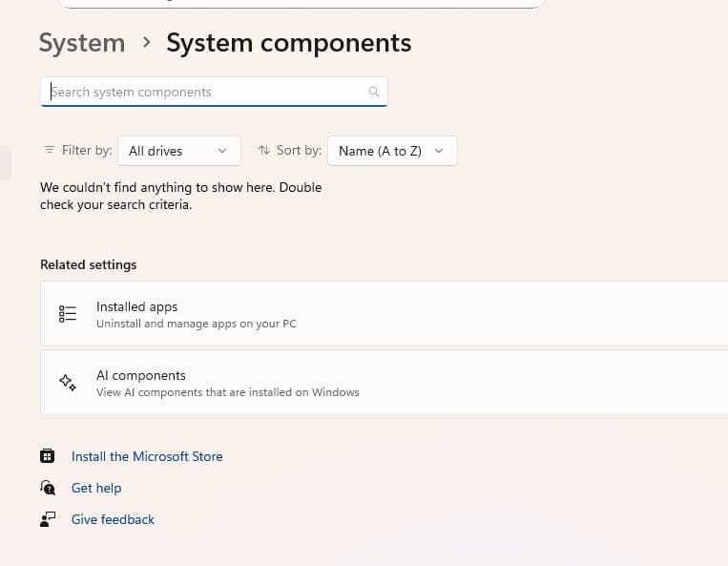
Task: Follow the Install the Microsoft Store link
Action: (x=147, y=456)
